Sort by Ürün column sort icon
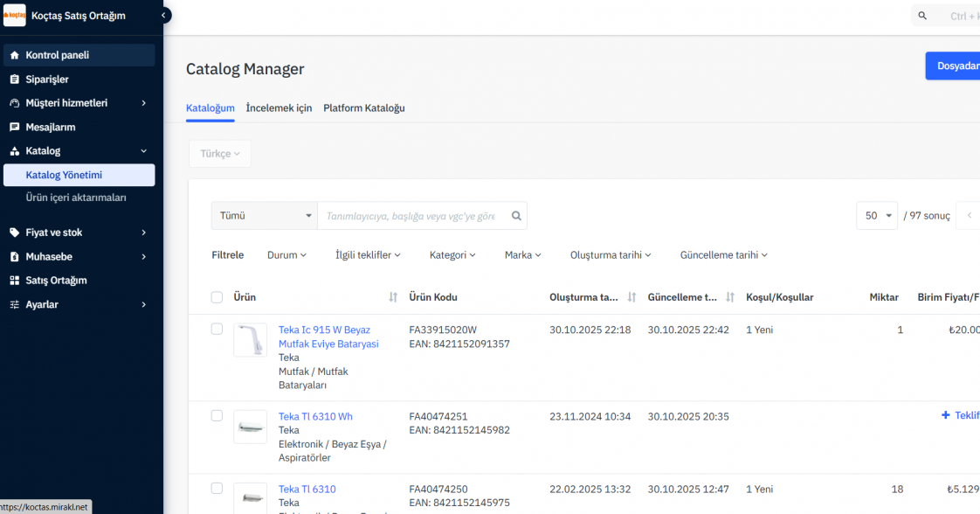The width and height of the screenshot is (980, 514). pos(393,298)
